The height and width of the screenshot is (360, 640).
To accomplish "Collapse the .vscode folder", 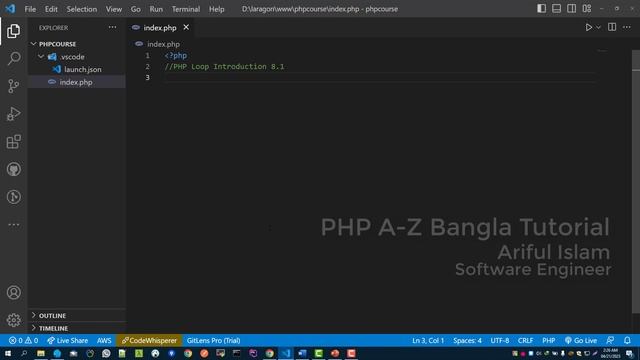I will click(x=76, y=57).
